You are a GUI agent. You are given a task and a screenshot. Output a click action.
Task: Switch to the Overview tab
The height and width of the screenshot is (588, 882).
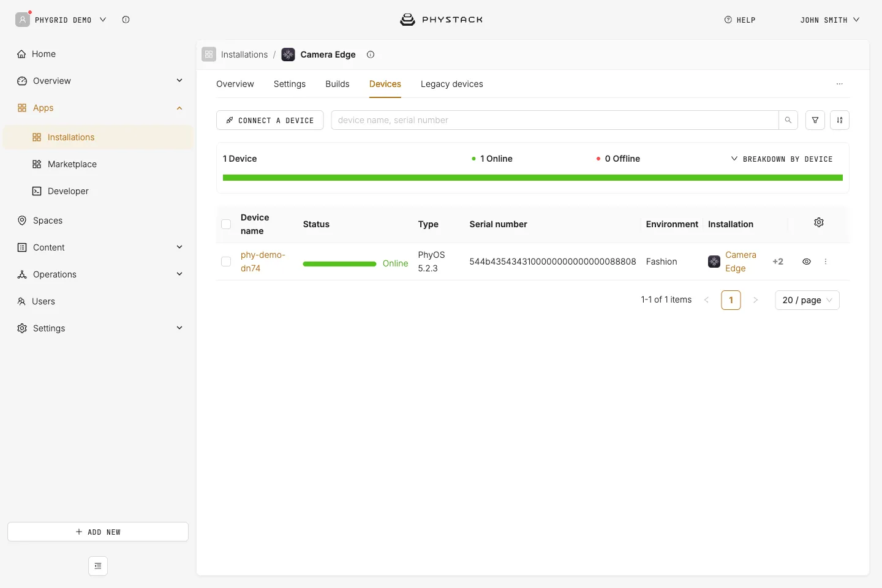click(235, 84)
